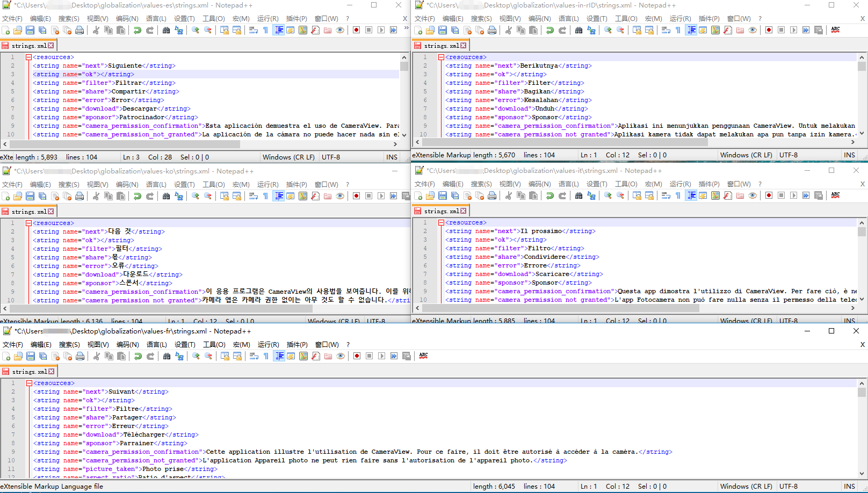Screen dimensions: 868x493
Task: Toggle show all characters in values-fr window
Action: click(x=266, y=356)
